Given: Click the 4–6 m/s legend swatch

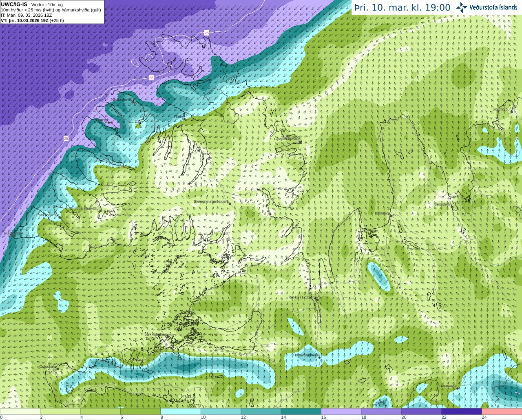Looking at the screenshot, I should tap(100, 411).
